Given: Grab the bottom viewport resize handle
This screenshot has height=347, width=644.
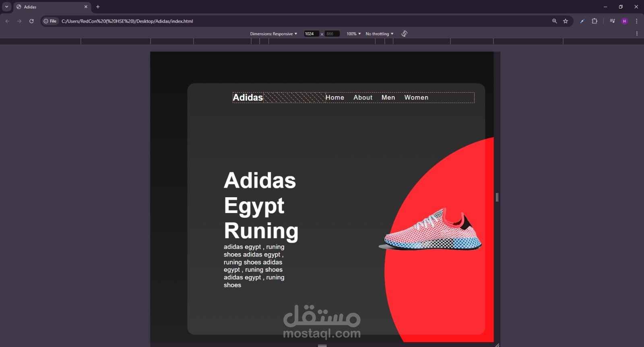Looking at the screenshot, I should (x=322, y=345).
